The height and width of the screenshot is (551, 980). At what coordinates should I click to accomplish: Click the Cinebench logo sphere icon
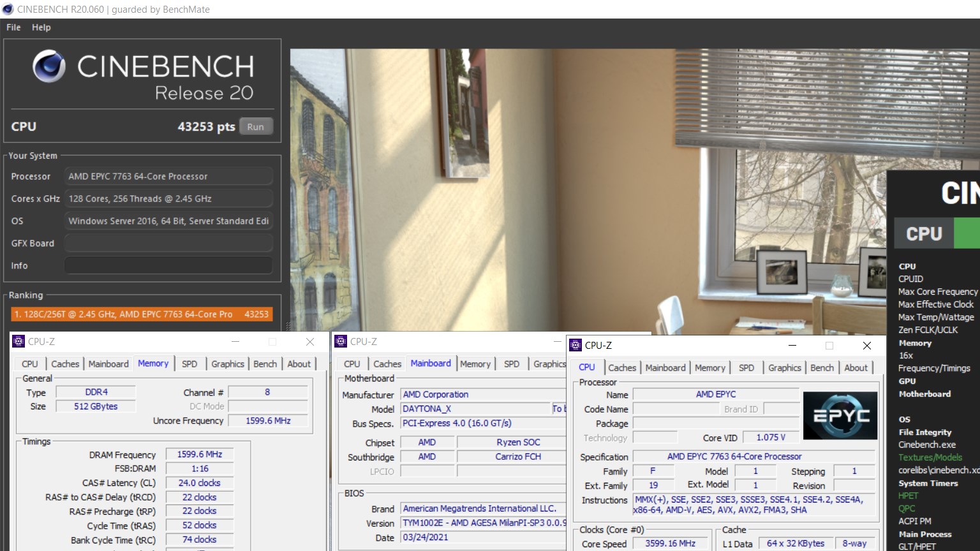pyautogui.click(x=49, y=67)
